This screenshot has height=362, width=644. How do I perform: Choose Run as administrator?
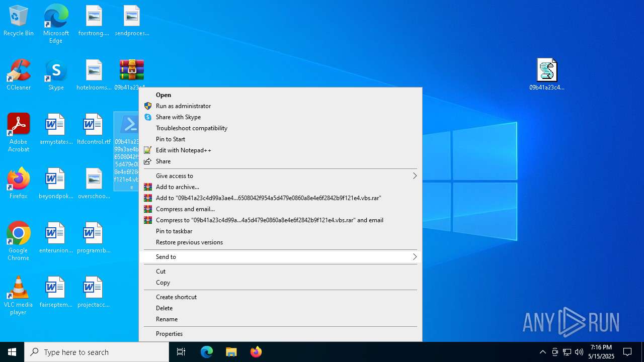click(x=280, y=106)
